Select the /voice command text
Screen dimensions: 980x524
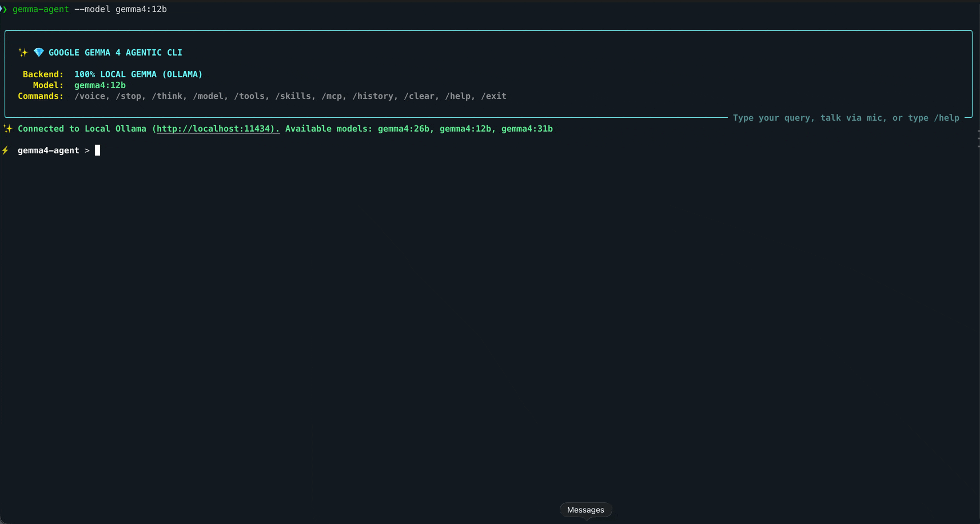pyautogui.click(x=90, y=96)
